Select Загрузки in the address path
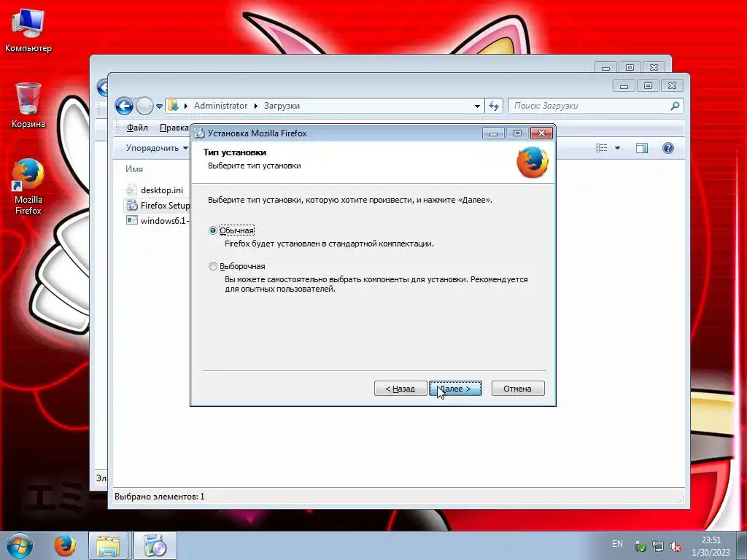Screen dimensions: 747x560 pos(282,106)
